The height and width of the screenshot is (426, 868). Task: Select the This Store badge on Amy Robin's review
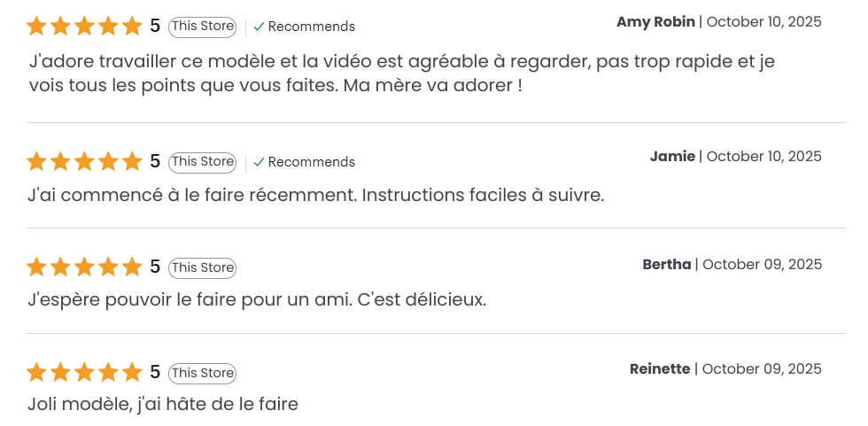point(202,27)
